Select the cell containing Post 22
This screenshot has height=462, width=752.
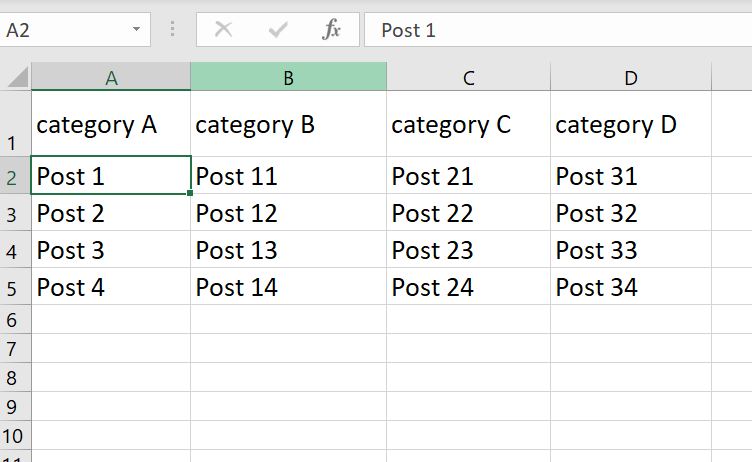click(468, 214)
